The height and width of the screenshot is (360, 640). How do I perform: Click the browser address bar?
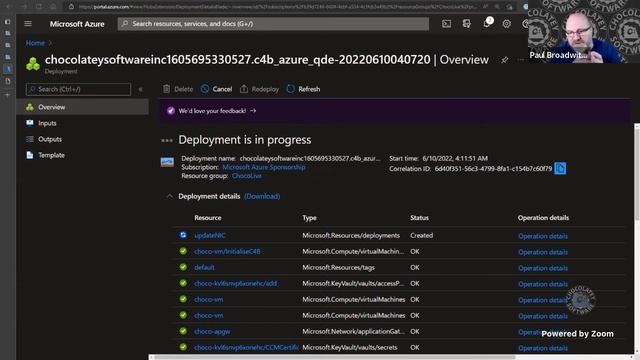click(x=278, y=7)
